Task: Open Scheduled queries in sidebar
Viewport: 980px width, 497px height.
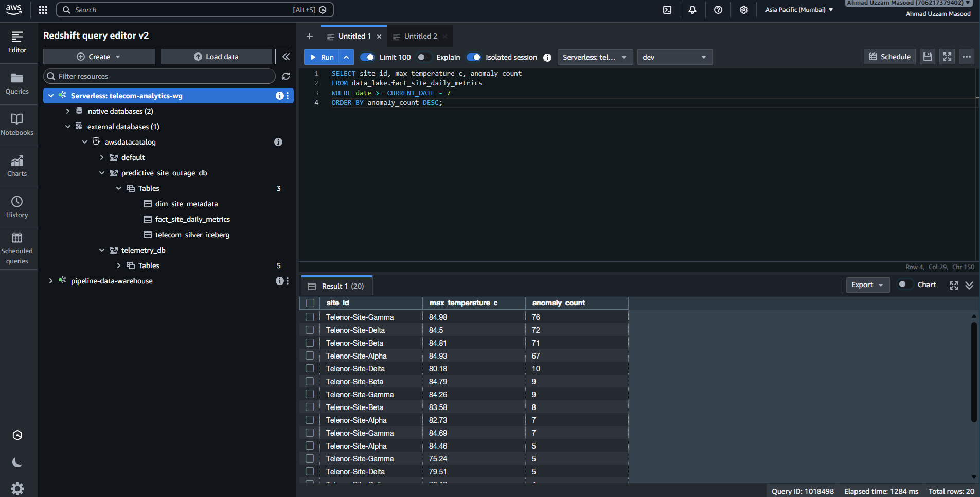Action: click(17, 248)
